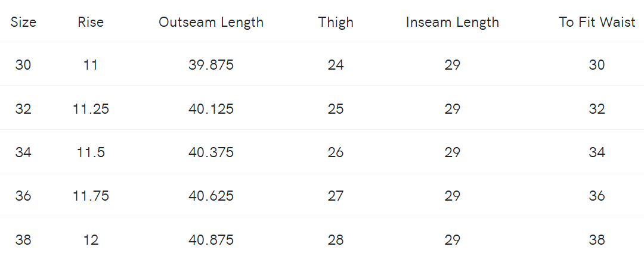Click the 40.375 outseam length cell
The image size is (644, 259).
click(211, 152)
